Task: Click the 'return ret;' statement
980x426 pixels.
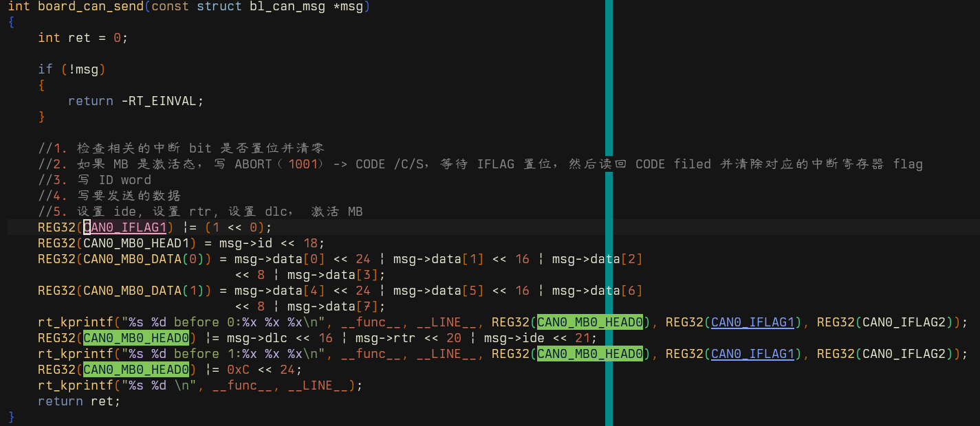Action: coord(79,401)
